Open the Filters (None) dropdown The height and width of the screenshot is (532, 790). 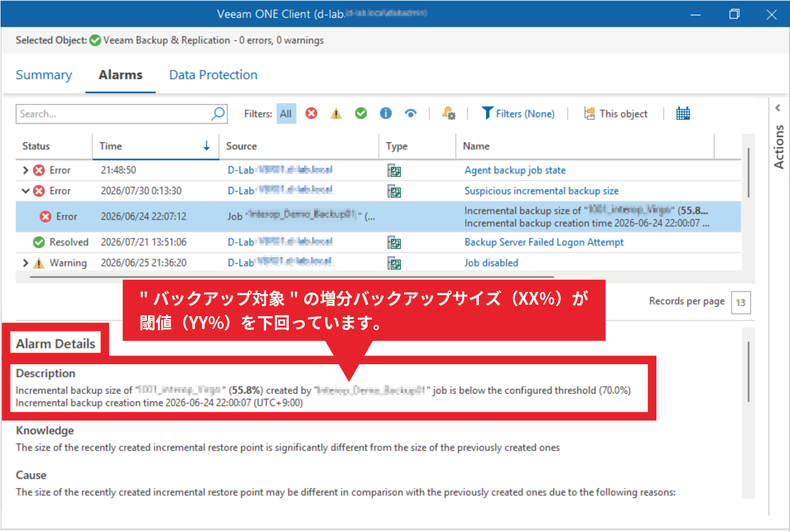518,114
